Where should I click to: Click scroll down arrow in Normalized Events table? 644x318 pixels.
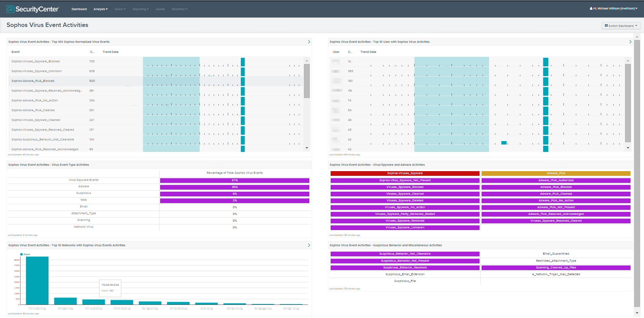(307, 148)
